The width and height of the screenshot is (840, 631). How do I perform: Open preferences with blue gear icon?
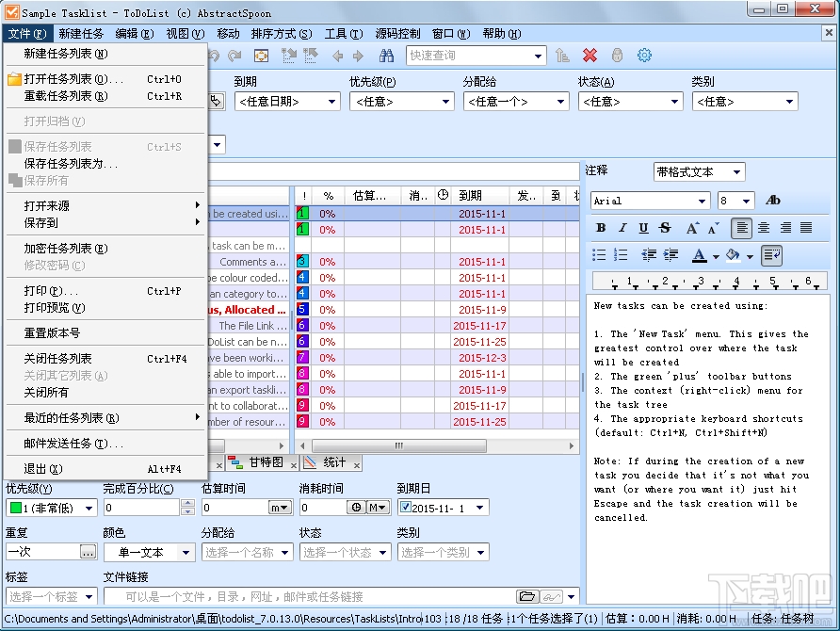click(x=644, y=56)
